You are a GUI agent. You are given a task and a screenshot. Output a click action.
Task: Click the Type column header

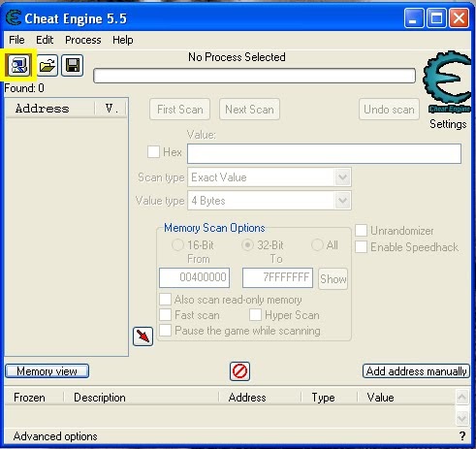[330, 398]
